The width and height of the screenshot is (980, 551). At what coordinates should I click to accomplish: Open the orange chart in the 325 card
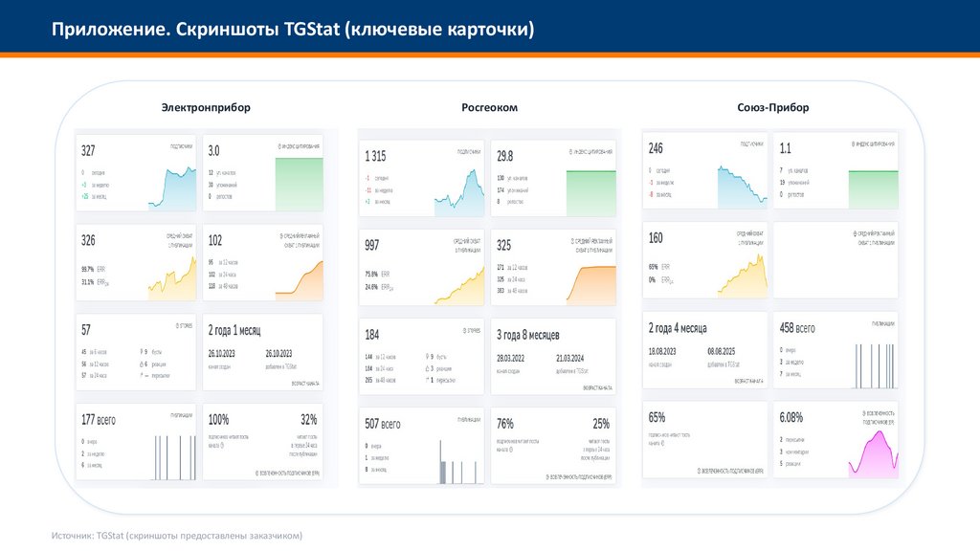pos(591,285)
